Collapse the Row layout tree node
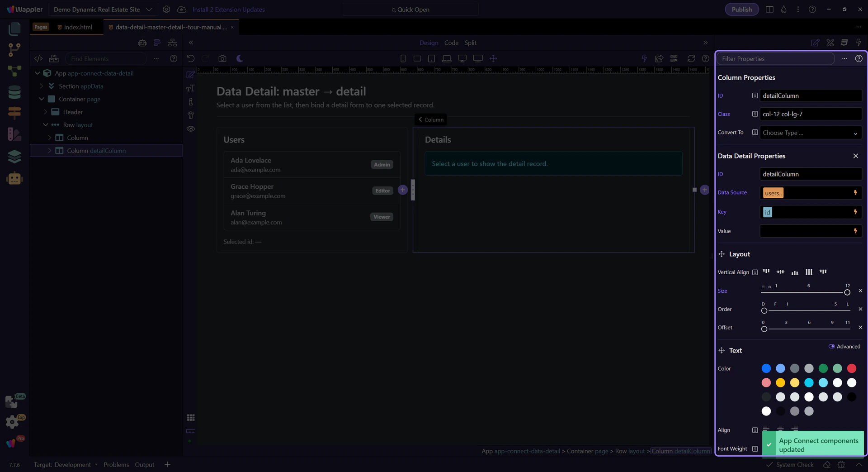Image resolution: width=868 pixels, height=472 pixels. tap(46, 125)
